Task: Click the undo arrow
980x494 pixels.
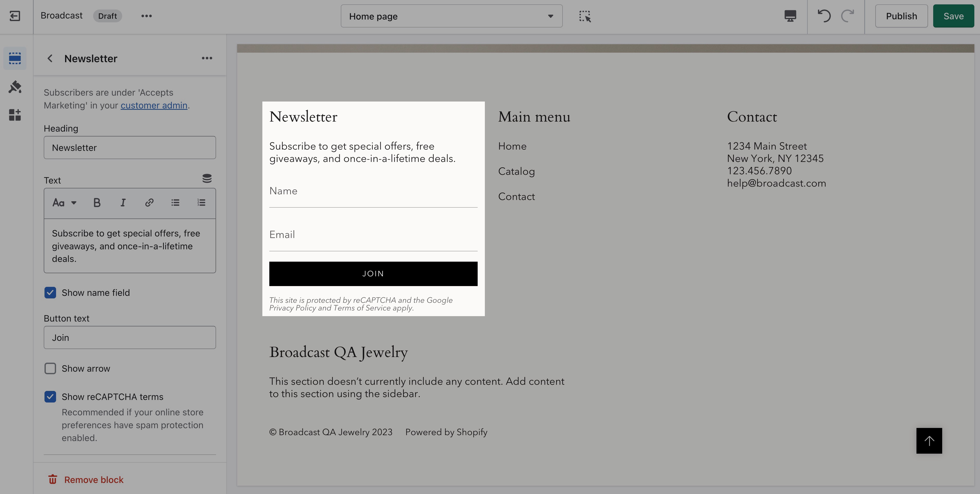Action: [x=824, y=16]
